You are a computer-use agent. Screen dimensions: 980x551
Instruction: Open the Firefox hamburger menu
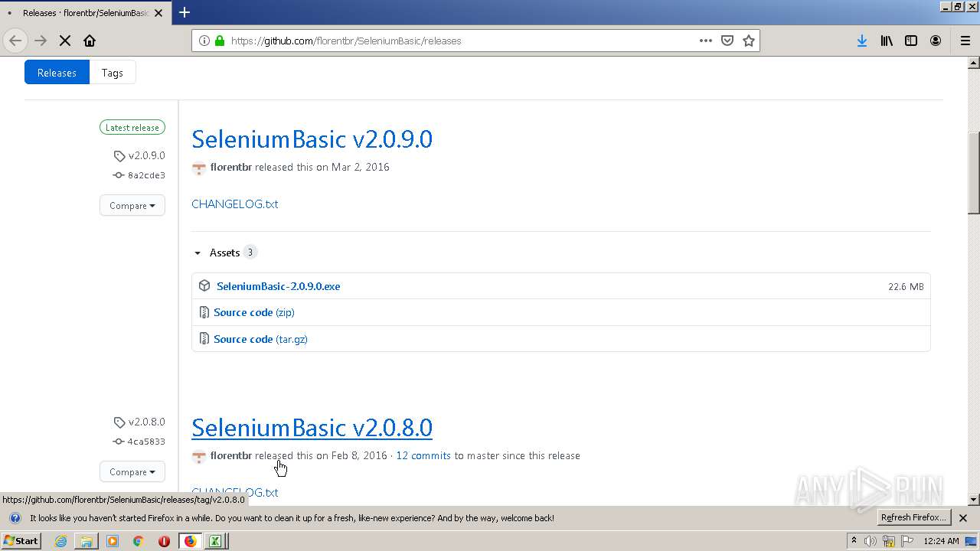pos(965,41)
